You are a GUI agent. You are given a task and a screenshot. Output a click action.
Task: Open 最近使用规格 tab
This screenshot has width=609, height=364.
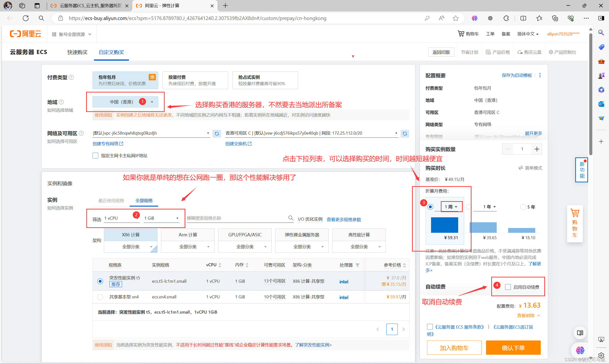point(111,201)
